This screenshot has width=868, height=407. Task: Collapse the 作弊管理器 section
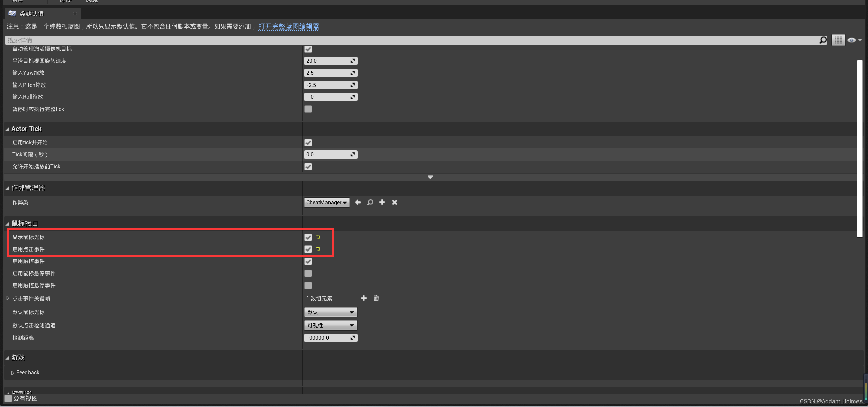7,188
